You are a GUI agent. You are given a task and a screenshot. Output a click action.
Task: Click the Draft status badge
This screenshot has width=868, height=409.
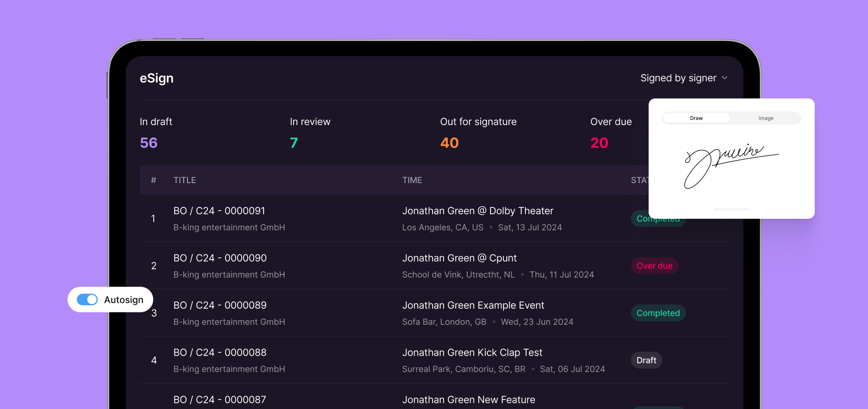click(646, 360)
